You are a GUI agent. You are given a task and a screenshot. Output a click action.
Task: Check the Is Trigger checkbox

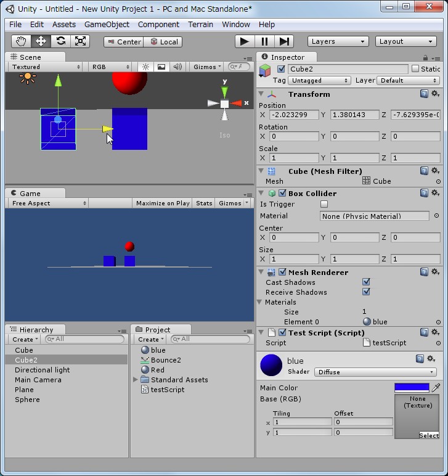pyautogui.click(x=324, y=204)
